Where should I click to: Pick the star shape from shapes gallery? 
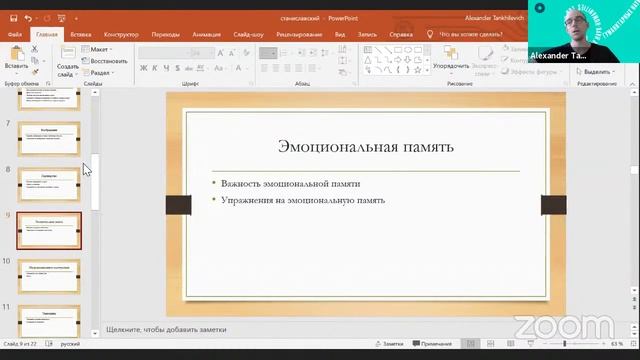418,70
